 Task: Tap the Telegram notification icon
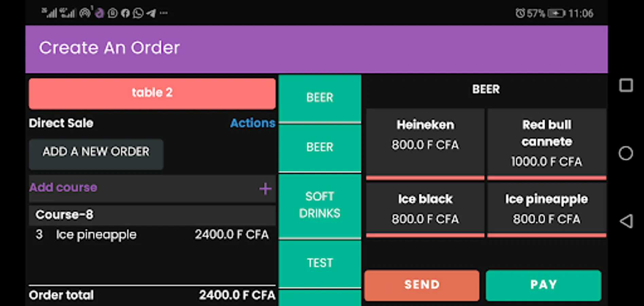pyautogui.click(x=151, y=13)
